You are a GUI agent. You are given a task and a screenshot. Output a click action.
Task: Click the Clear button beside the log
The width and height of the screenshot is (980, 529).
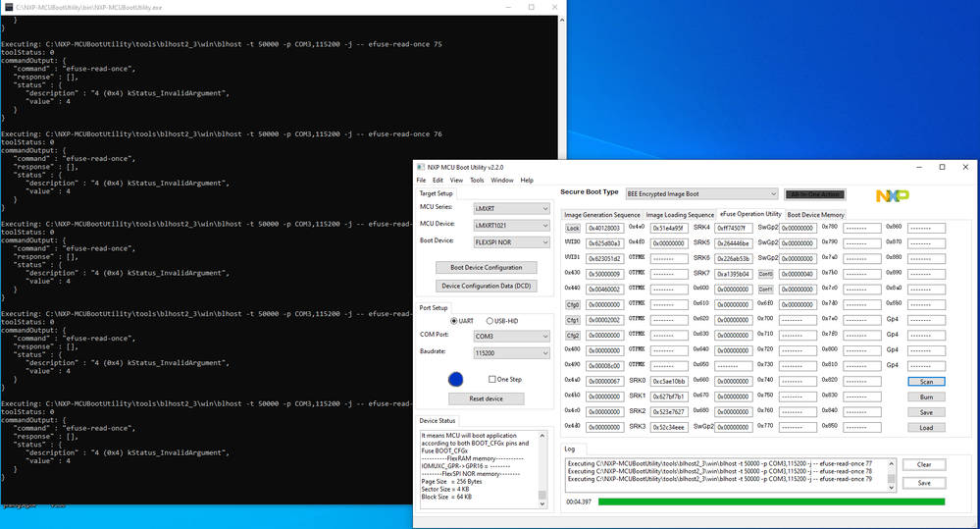(924, 464)
